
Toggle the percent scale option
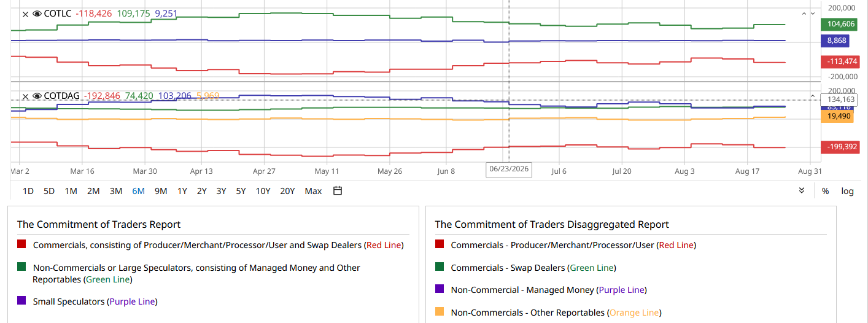coord(826,191)
